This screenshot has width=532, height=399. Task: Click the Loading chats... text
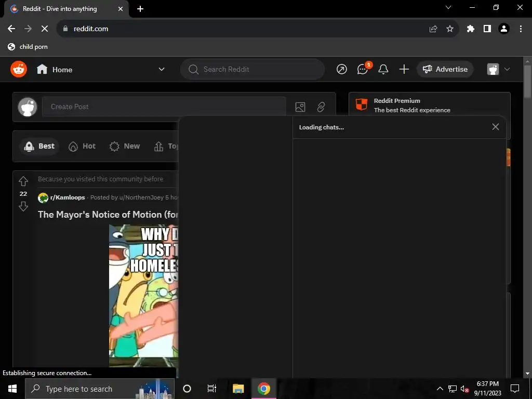pos(321,127)
